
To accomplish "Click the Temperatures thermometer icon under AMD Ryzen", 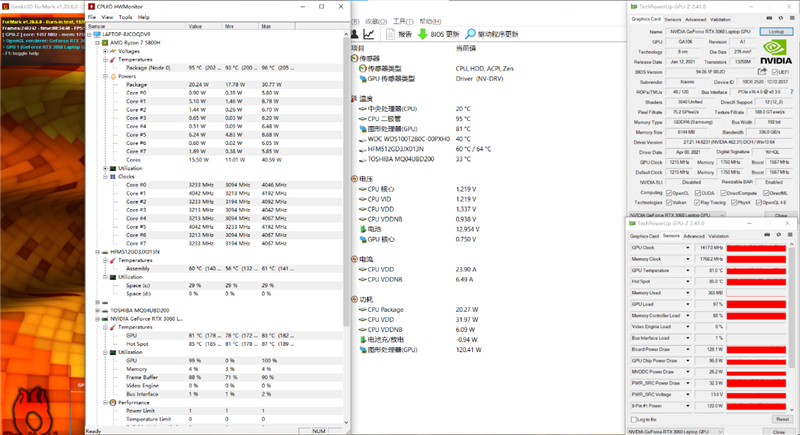I will 113,60.
